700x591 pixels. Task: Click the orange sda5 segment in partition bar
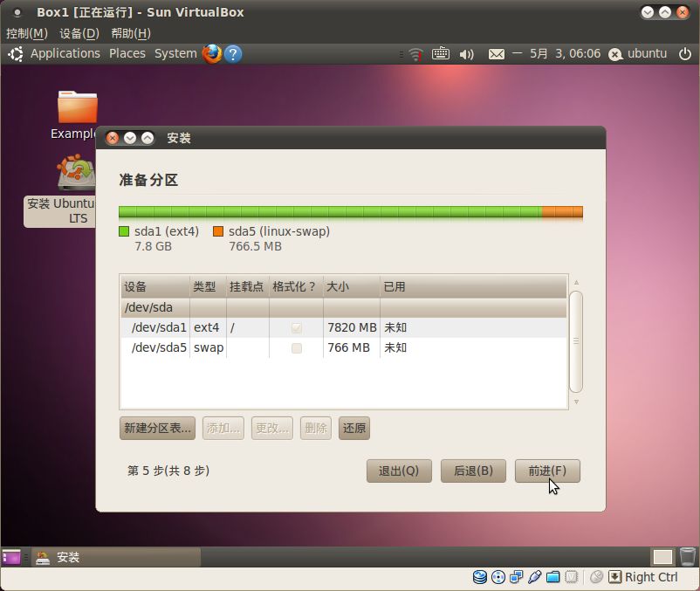pyautogui.click(x=562, y=211)
